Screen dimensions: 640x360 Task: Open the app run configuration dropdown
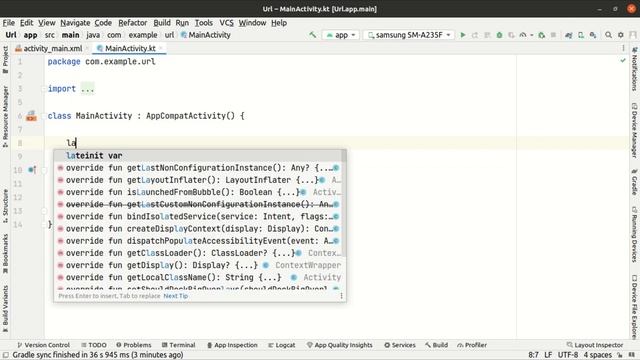pyautogui.click(x=341, y=35)
